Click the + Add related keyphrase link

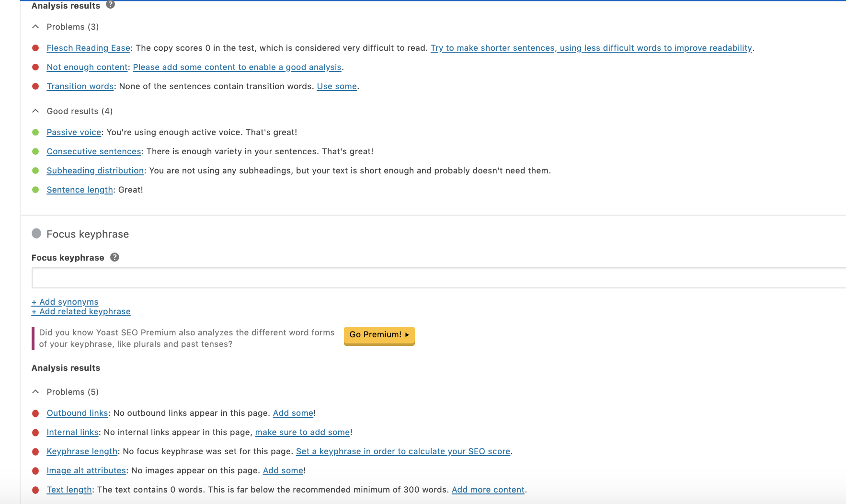point(81,311)
